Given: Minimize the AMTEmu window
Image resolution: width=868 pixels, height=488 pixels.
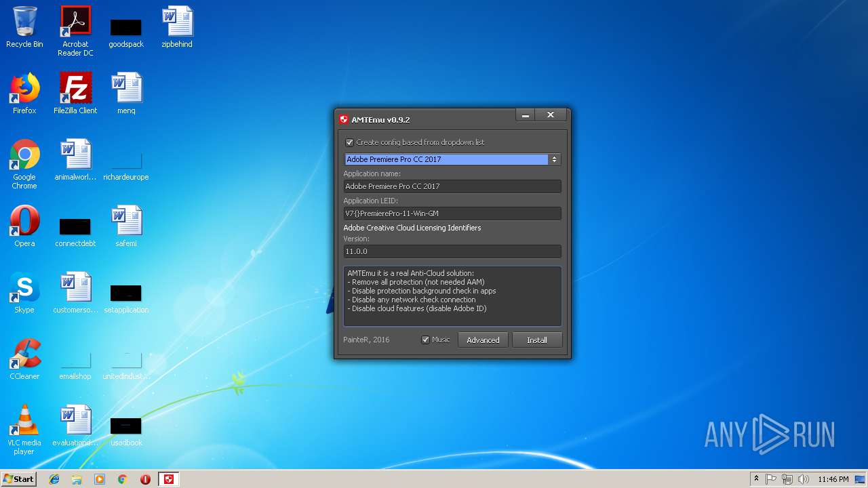Looking at the screenshot, I should point(525,116).
